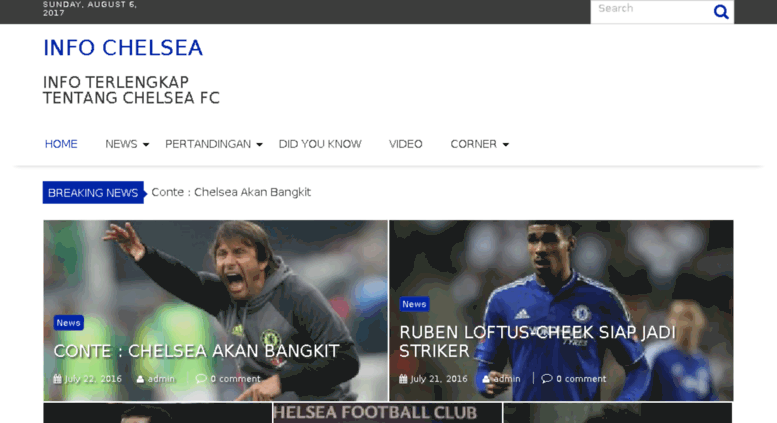The image size is (777, 423).
Task: Click the INFO CHELSEA site title
Action: [x=123, y=48]
